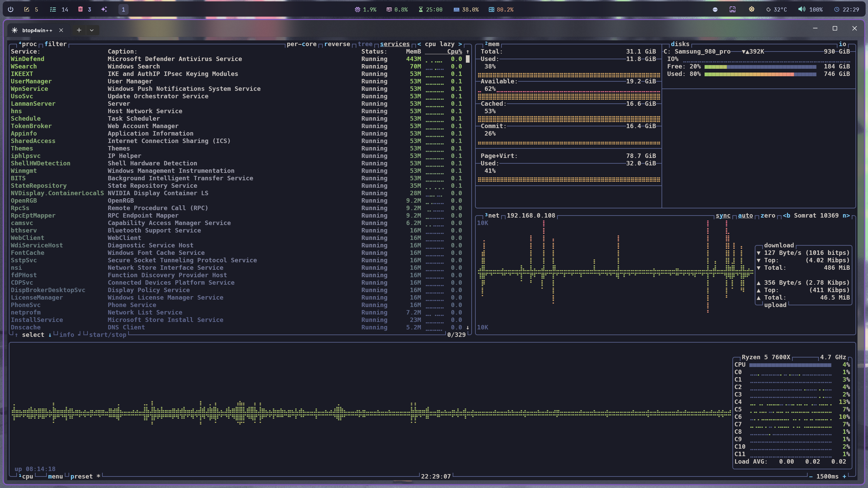Select the WSearch service row
The height and width of the screenshot is (488, 868).
click(236, 66)
